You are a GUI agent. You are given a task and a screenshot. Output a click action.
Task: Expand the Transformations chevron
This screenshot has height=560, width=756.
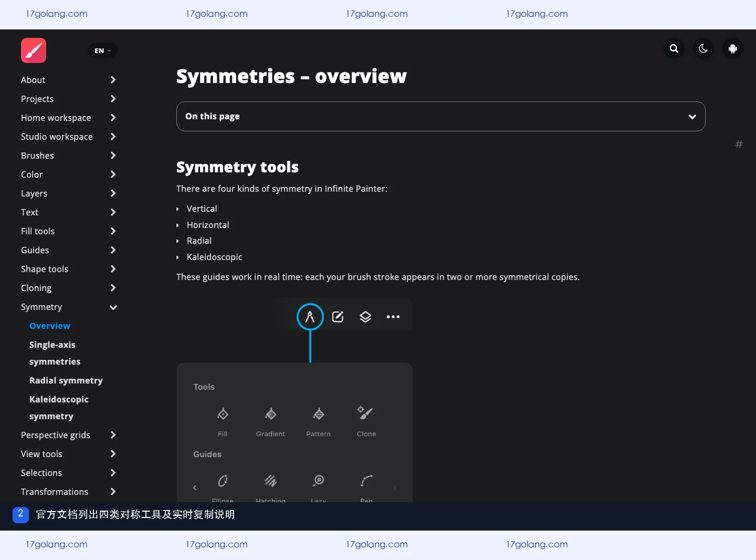(113, 492)
